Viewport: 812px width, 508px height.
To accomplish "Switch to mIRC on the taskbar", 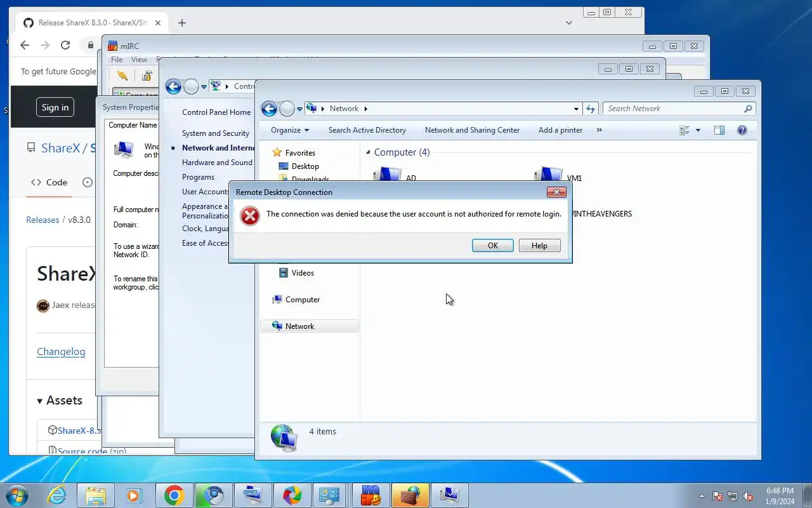I will 370,495.
